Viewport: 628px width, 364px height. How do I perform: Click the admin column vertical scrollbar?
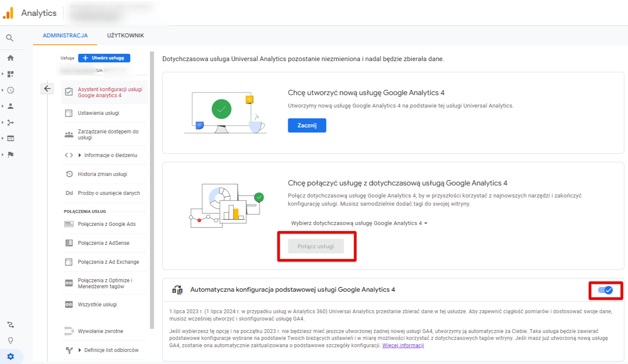[x=152, y=190]
